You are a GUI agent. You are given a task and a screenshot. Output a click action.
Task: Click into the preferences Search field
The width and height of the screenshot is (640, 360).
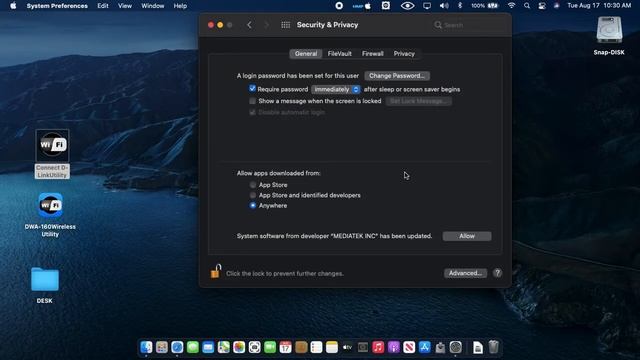point(469,25)
